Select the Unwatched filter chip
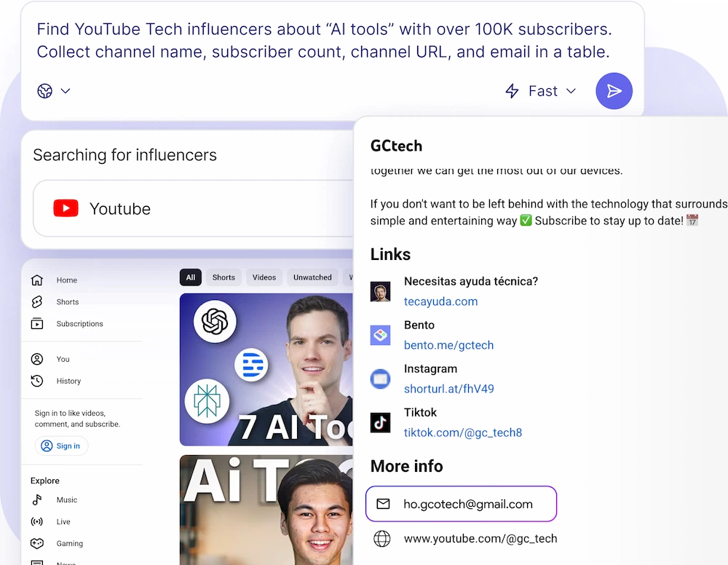The height and width of the screenshot is (565, 728). 312,277
